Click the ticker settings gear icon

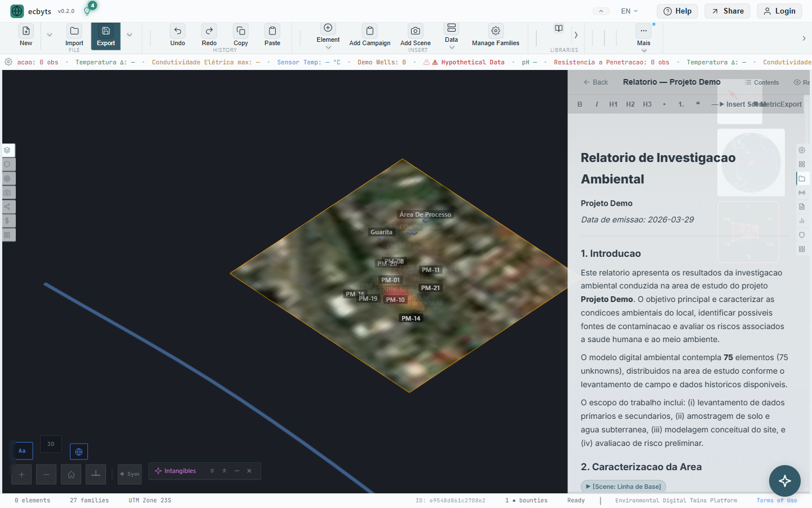[8, 62]
